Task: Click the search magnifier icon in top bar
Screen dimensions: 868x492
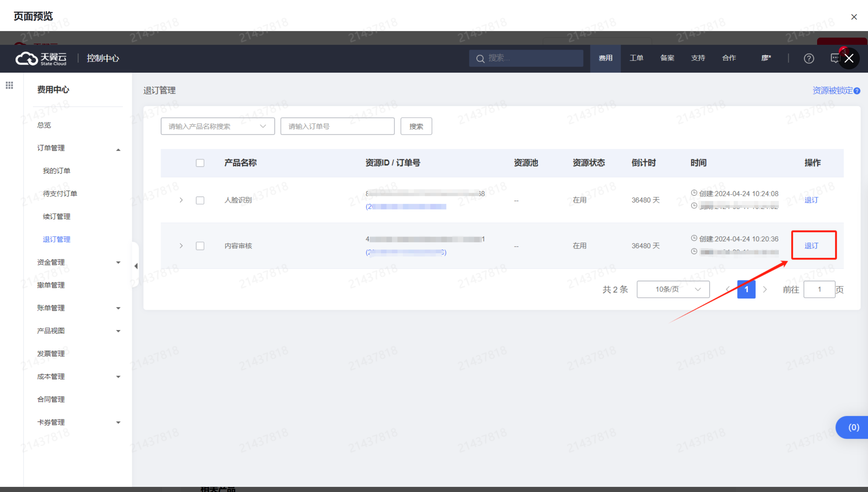Action: tap(480, 58)
